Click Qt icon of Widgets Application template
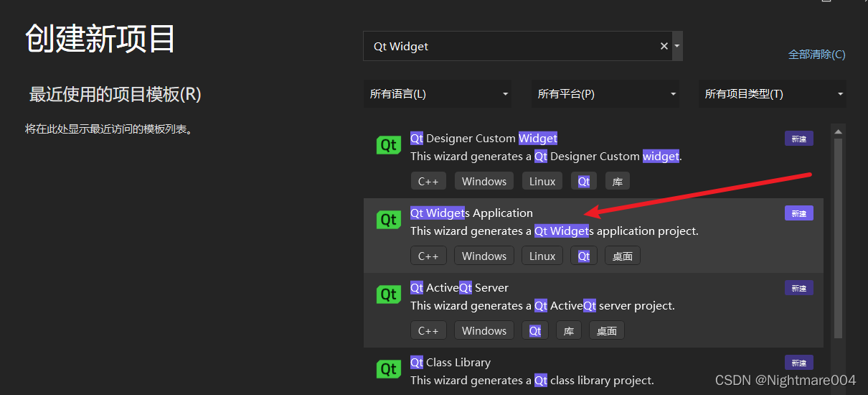This screenshot has height=395, width=868. tap(388, 220)
